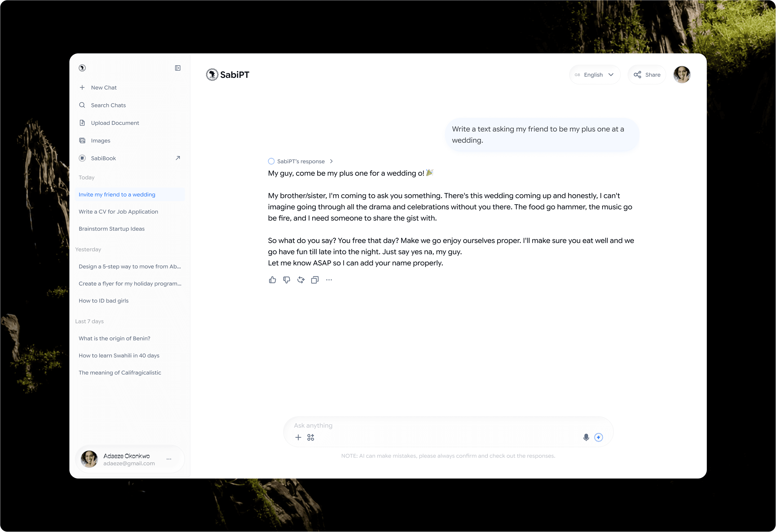Open the profile avatar at top right
The width and height of the screenshot is (776, 532).
click(x=682, y=74)
